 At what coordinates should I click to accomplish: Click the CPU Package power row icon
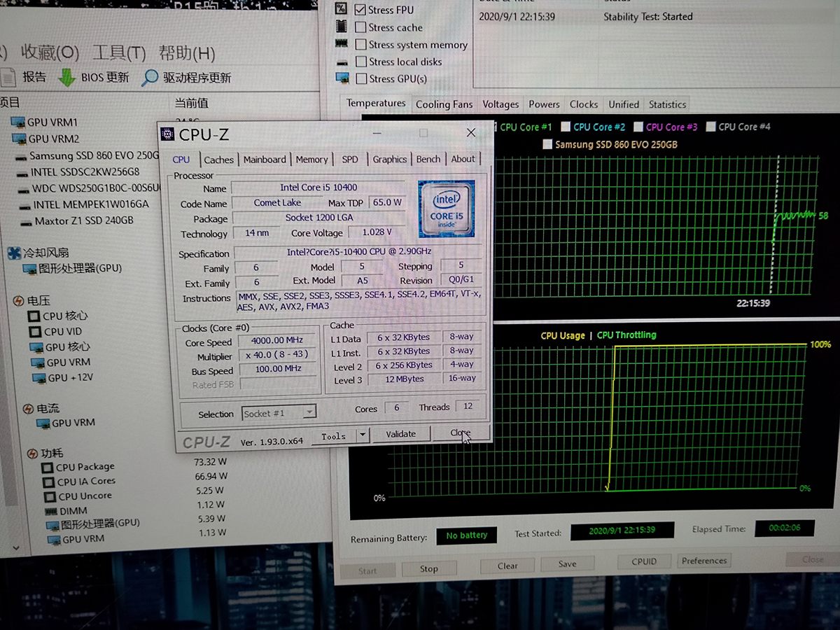(48, 467)
